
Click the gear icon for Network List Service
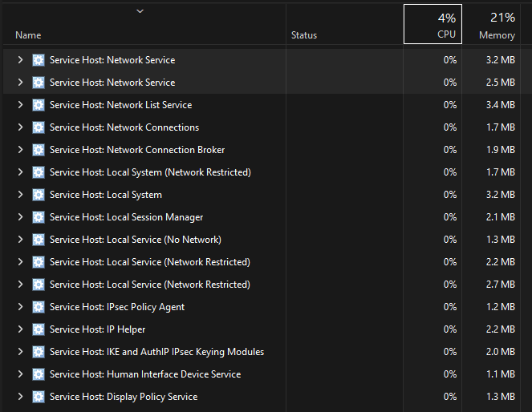coord(39,105)
